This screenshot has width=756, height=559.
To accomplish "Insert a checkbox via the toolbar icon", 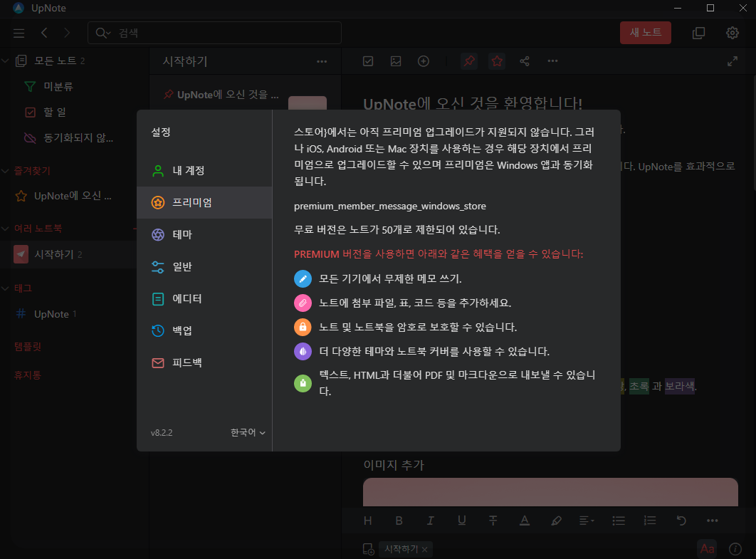I will point(368,61).
